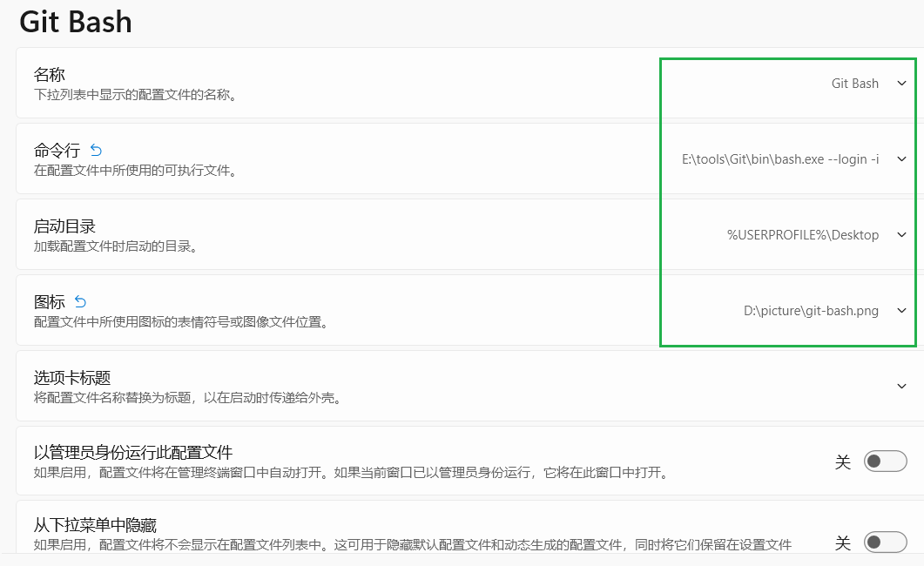This screenshot has height=566, width=924.
Task: Reset 命令行 to its default value
Action: tap(96, 149)
